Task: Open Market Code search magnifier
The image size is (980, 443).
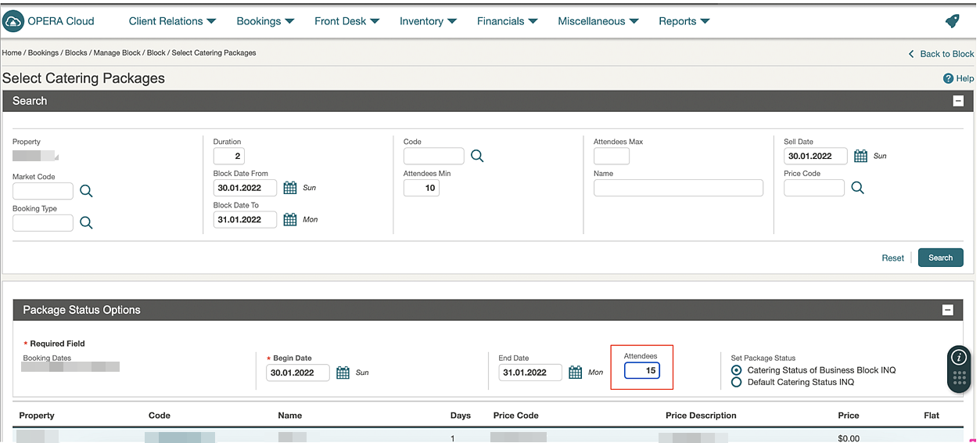Action: coord(86,191)
